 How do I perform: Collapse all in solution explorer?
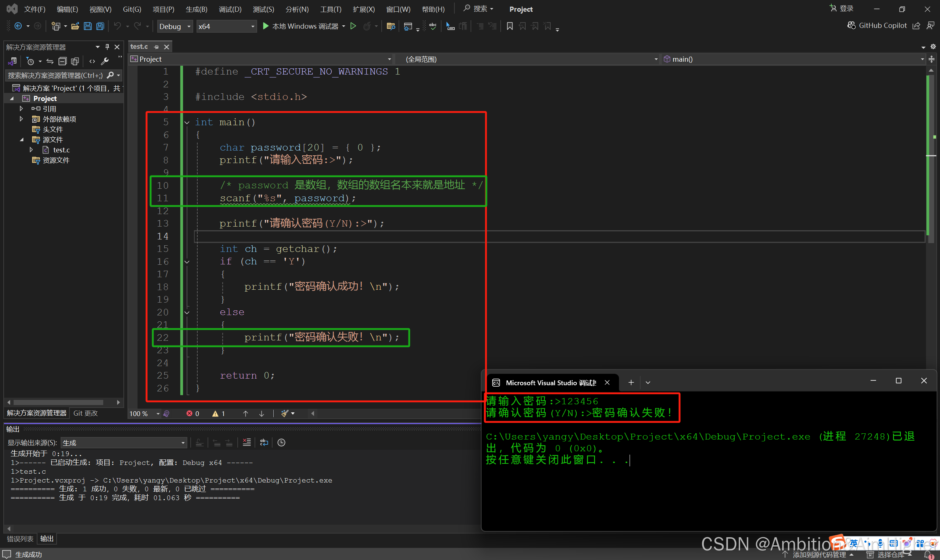coord(63,61)
